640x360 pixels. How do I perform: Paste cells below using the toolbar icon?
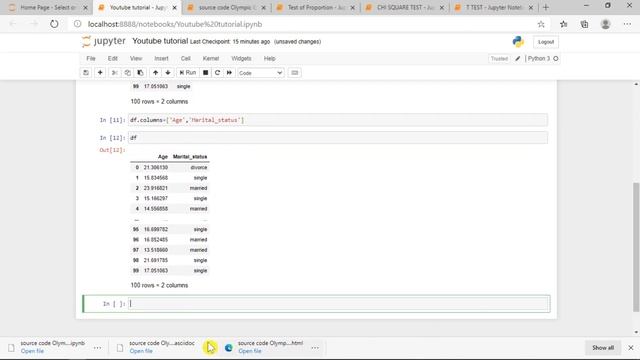click(140, 73)
